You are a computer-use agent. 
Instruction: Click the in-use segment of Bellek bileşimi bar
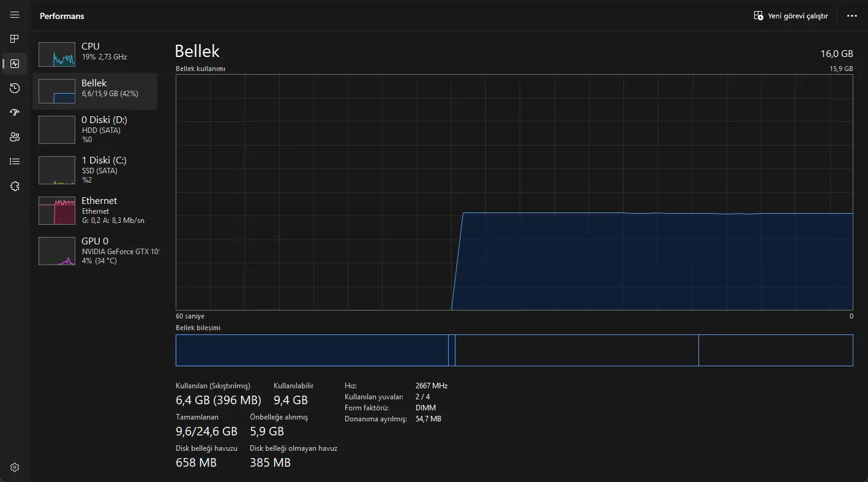pyautogui.click(x=312, y=350)
